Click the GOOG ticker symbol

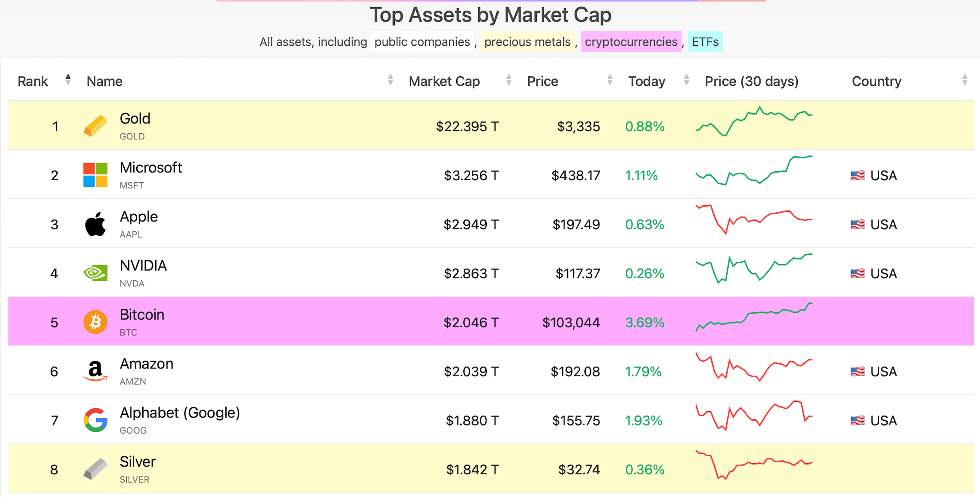click(133, 430)
